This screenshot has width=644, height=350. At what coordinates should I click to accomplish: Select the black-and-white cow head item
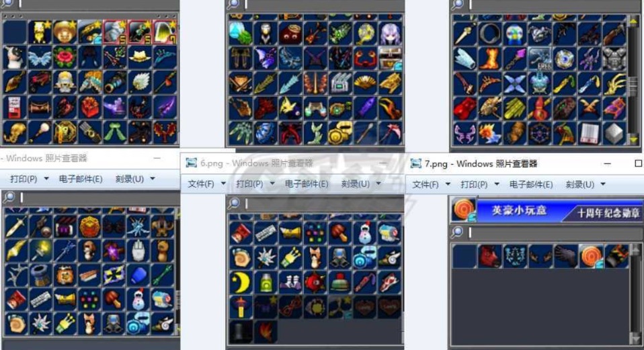pos(15,58)
